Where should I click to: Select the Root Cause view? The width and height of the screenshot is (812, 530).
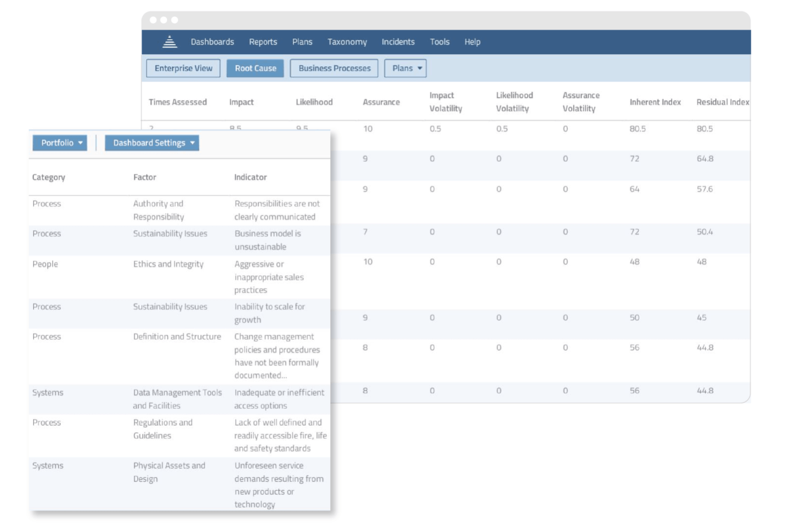[255, 68]
